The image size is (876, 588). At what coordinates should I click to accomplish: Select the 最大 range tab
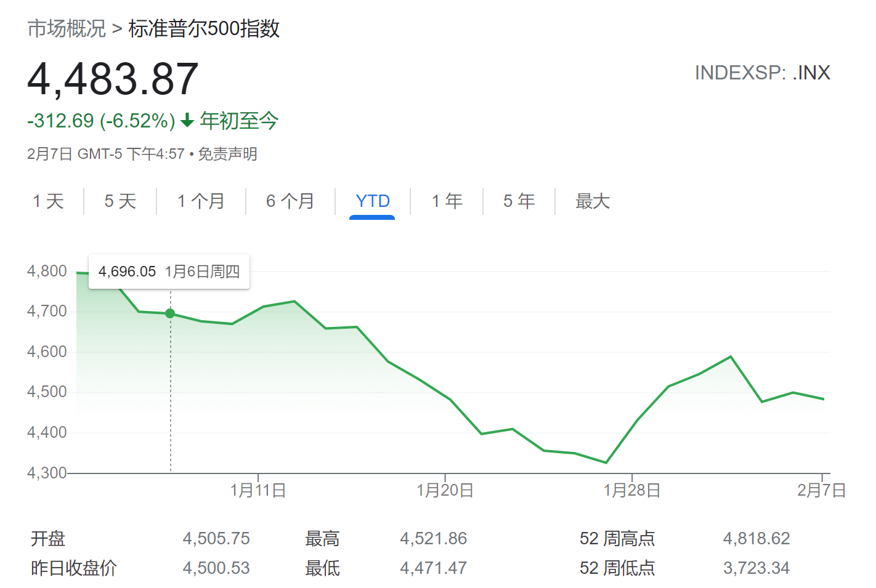tap(592, 201)
